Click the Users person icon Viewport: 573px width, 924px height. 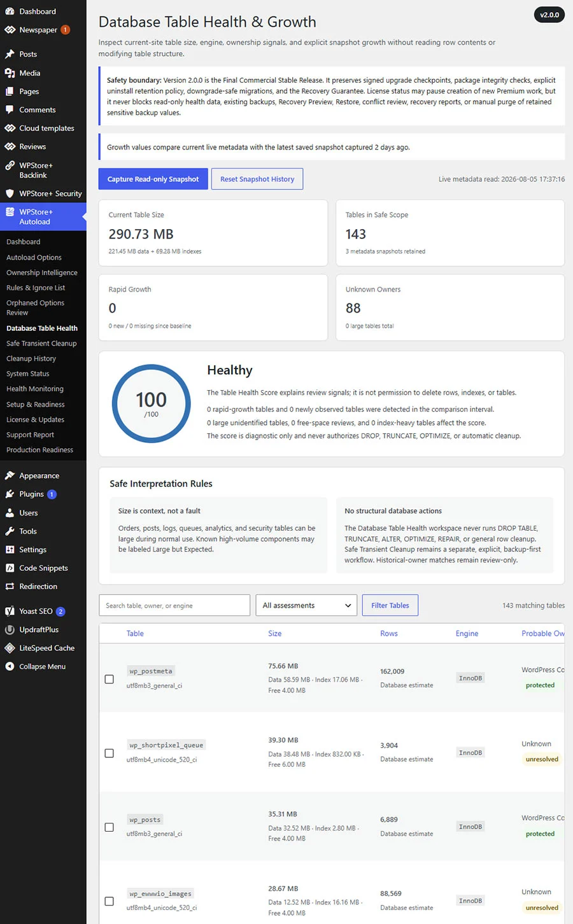pos(10,513)
